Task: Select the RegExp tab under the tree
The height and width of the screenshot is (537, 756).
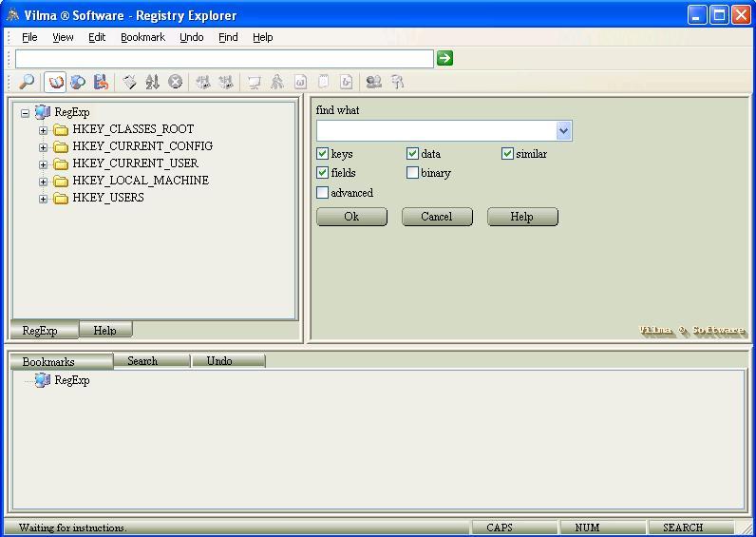Action: [44, 331]
